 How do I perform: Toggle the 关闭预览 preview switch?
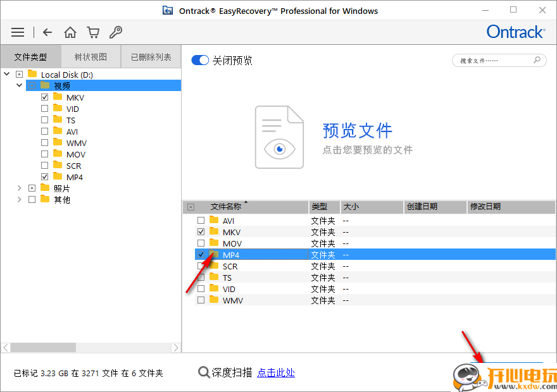click(200, 60)
